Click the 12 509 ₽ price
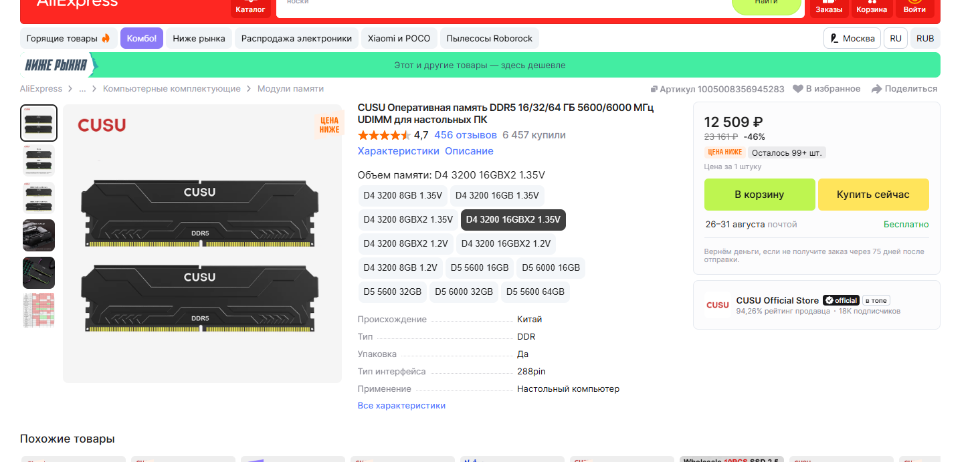 coord(734,122)
